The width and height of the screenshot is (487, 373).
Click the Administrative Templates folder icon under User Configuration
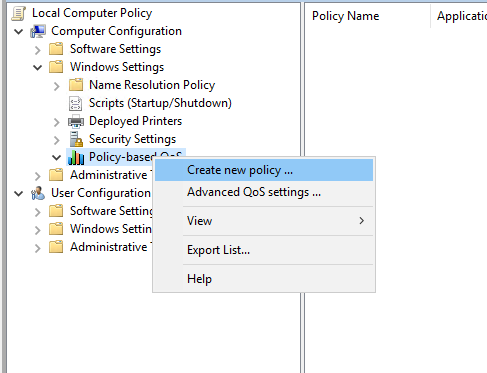pos(56,247)
